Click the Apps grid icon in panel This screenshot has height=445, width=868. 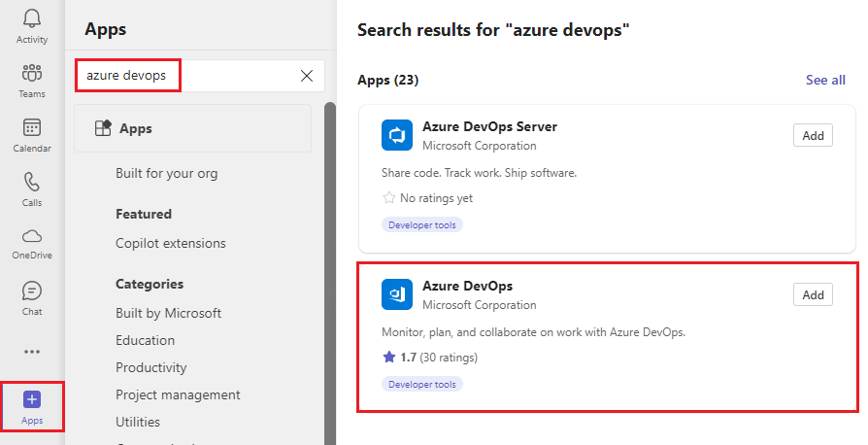click(103, 128)
